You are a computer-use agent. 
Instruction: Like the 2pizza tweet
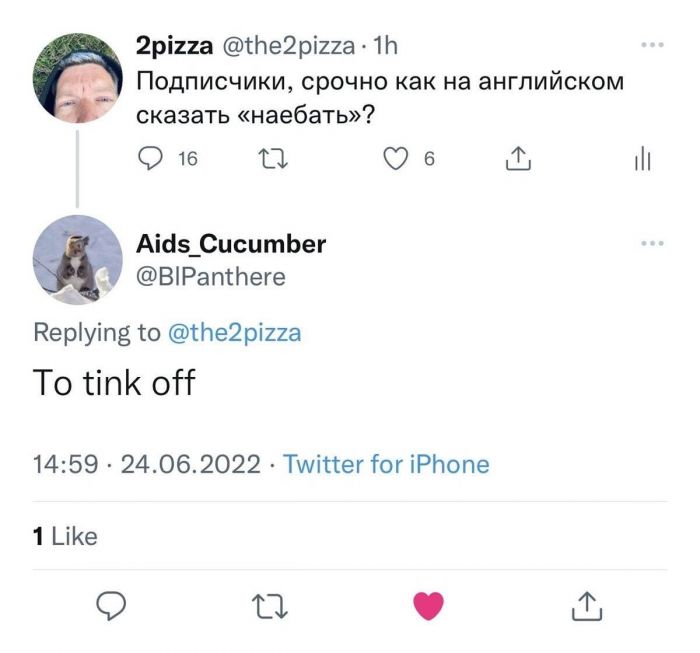click(x=397, y=159)
